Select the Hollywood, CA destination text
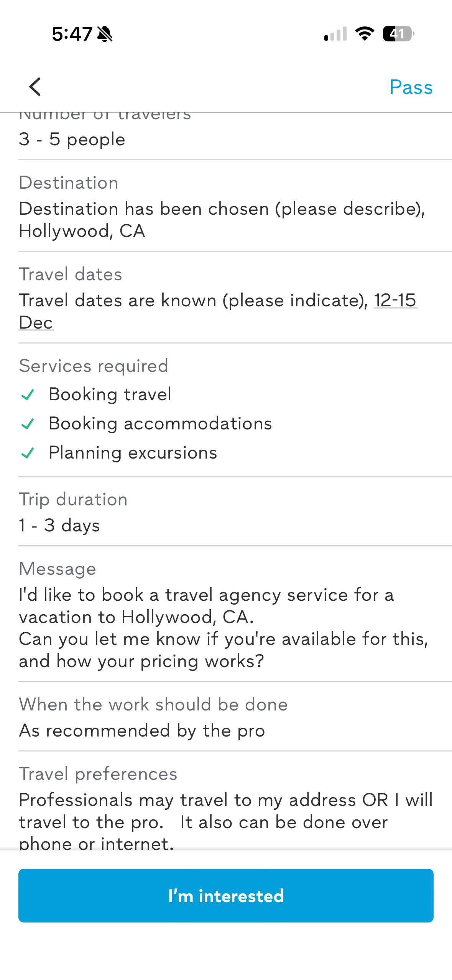Screen dimensions: 452x980 (82, 231)
